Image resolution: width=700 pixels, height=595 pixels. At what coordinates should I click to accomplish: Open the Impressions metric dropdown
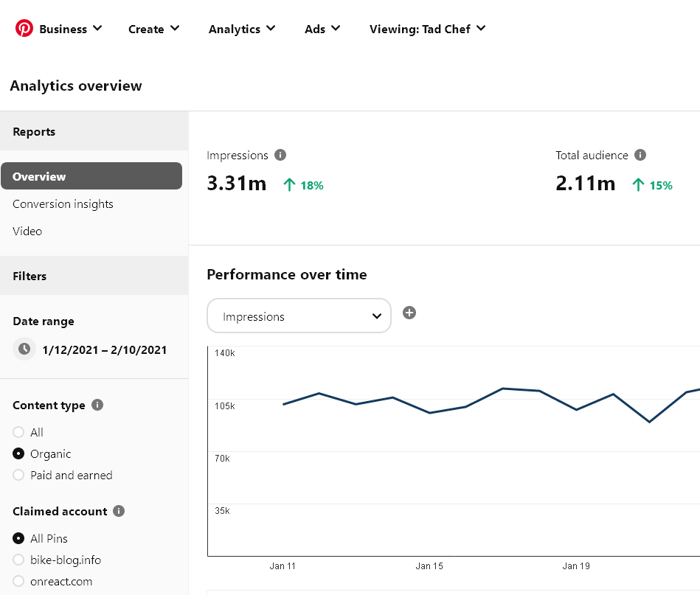coord(299,316)
